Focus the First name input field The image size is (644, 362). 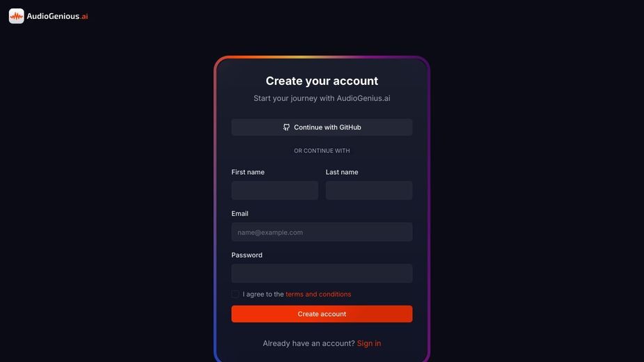pyautogui.click(x=274, y=190)
